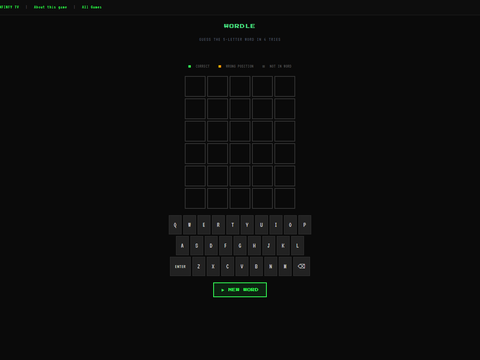This screenshot has height=360, width=480.
Task: Click the orange Wrong Position swatch
Action: pos(220,66)
